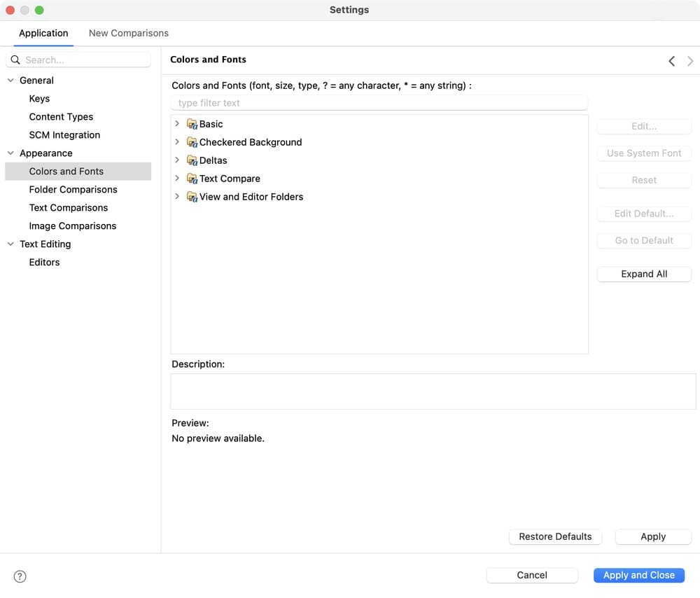
Task: Open the Folder Comparisons settings page
Action: point(73,190)
